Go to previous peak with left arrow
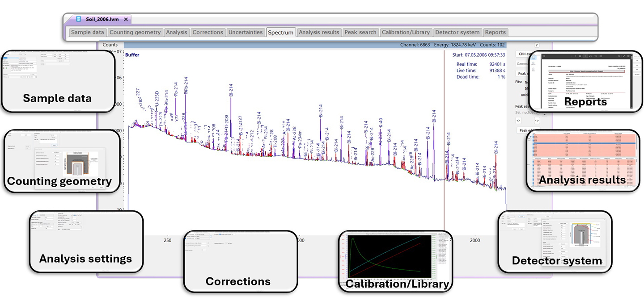 (518, 121)
